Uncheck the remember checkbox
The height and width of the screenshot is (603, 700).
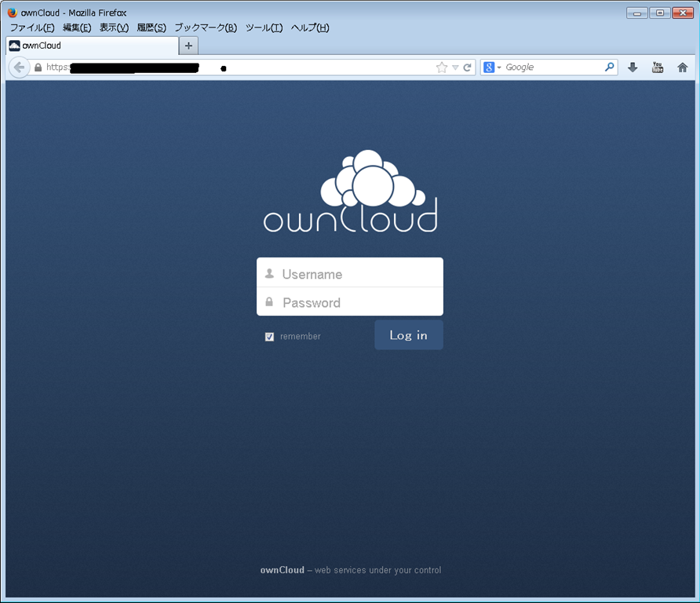(x=269, y=337)
